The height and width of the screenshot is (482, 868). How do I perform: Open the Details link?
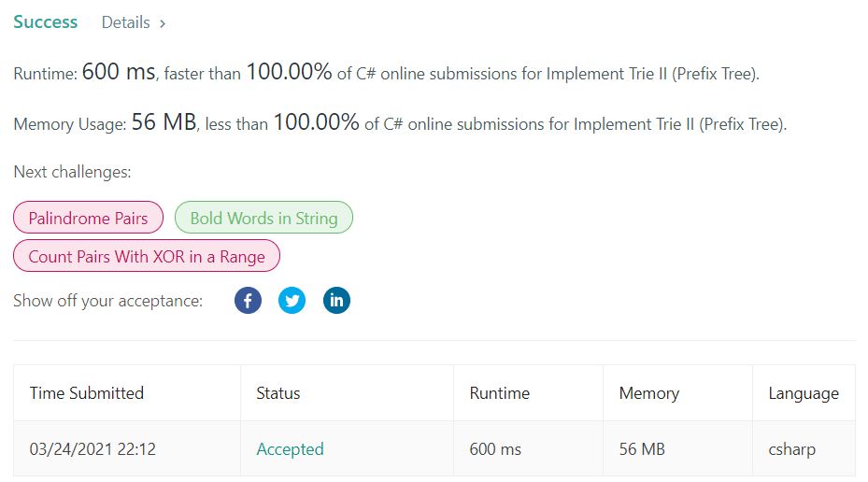click(x=126, y=22)
